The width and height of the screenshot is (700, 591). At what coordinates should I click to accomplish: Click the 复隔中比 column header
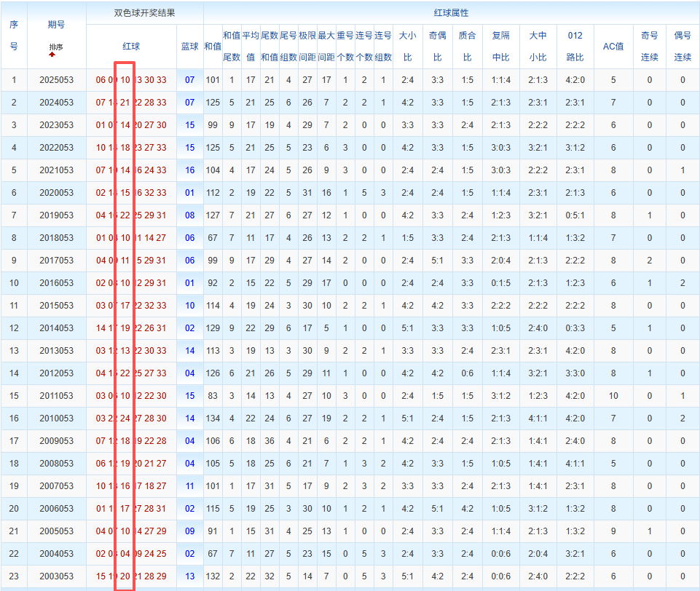501,47
